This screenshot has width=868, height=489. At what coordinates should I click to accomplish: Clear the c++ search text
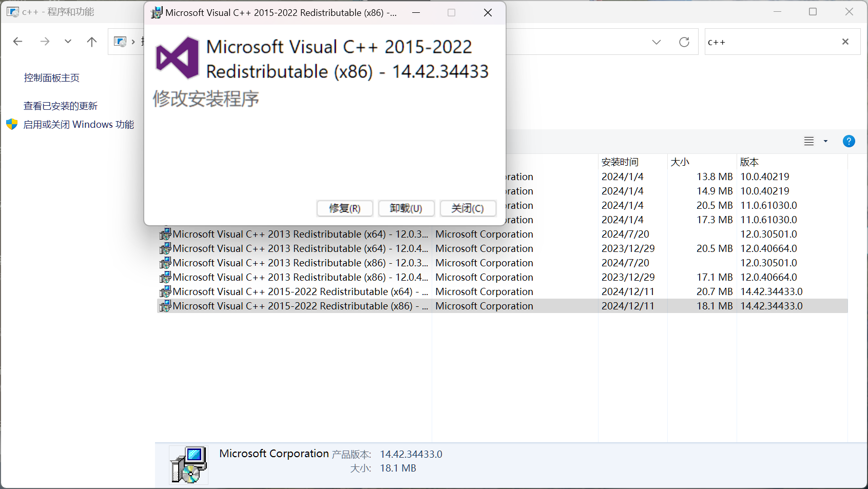[845, 42]
